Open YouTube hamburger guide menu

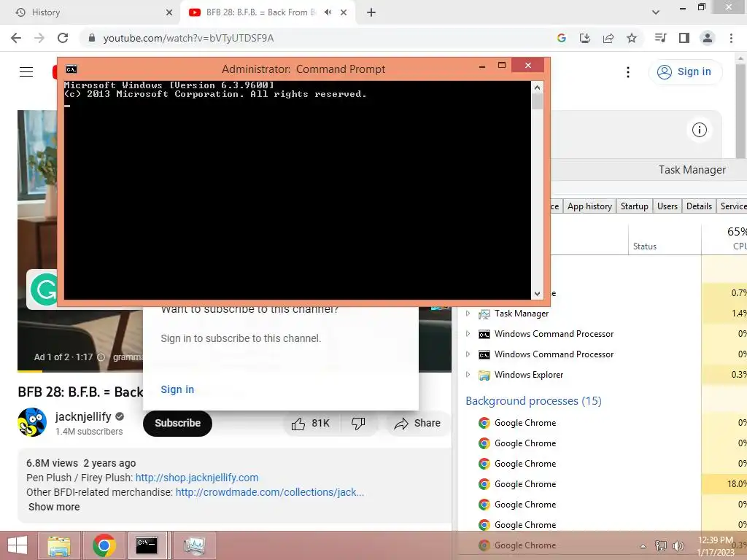pos(26,72)
